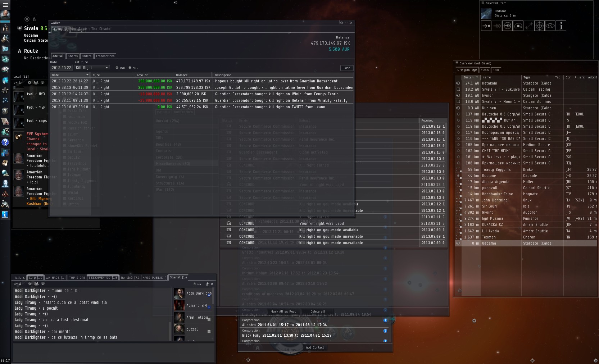
Task: Switch overview to the 888 tab
Action: point(496,70)
